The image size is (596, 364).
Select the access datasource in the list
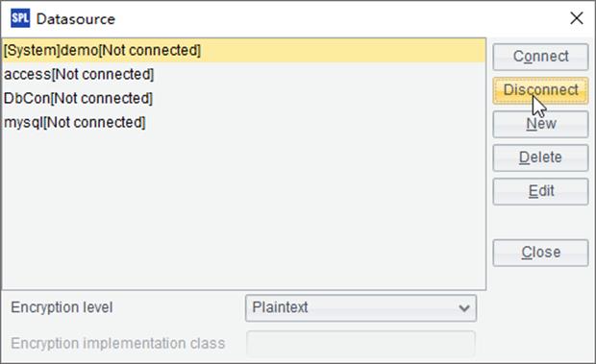click(x=243, y=74)
